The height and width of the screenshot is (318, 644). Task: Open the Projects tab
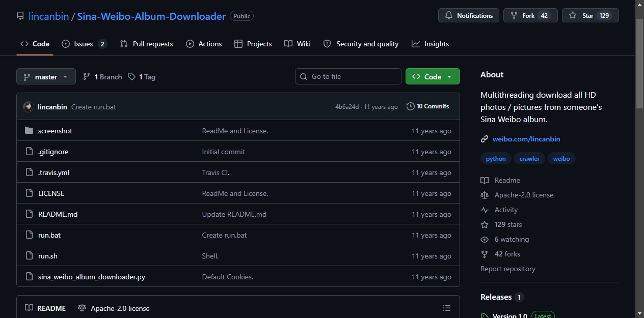[x=253, y=44]
